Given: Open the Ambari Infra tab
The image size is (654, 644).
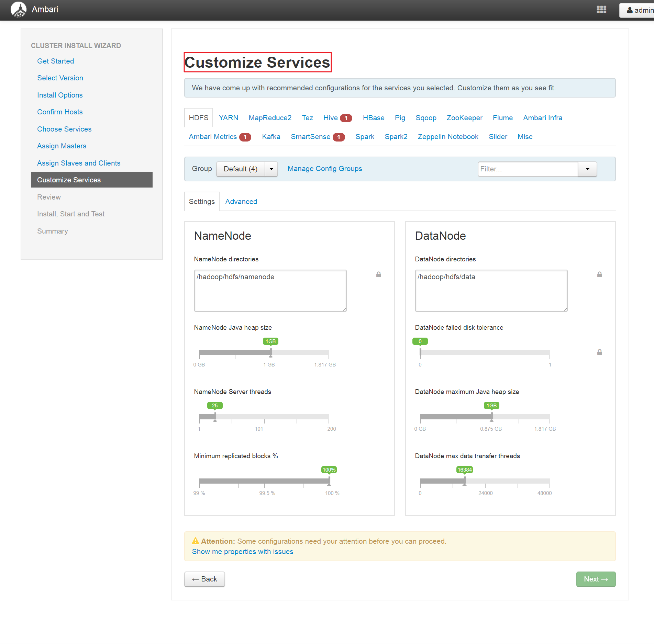Looking at the screenshot, I should 543,118.
